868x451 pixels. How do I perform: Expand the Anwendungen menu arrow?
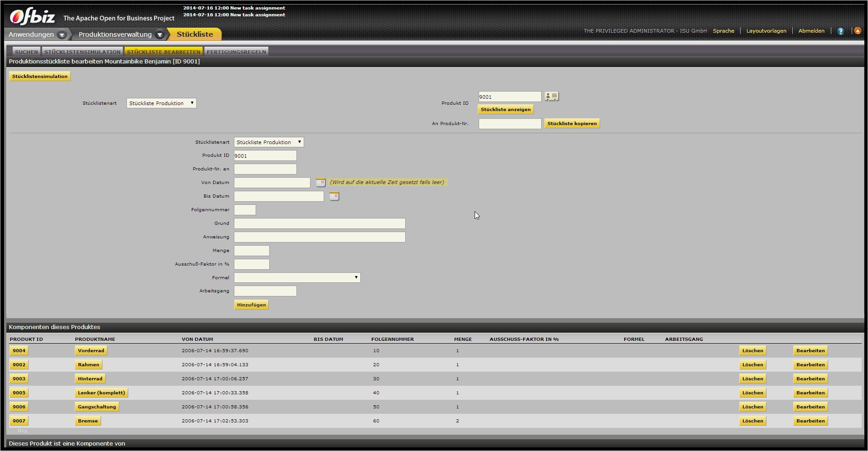tap(62, 34)
